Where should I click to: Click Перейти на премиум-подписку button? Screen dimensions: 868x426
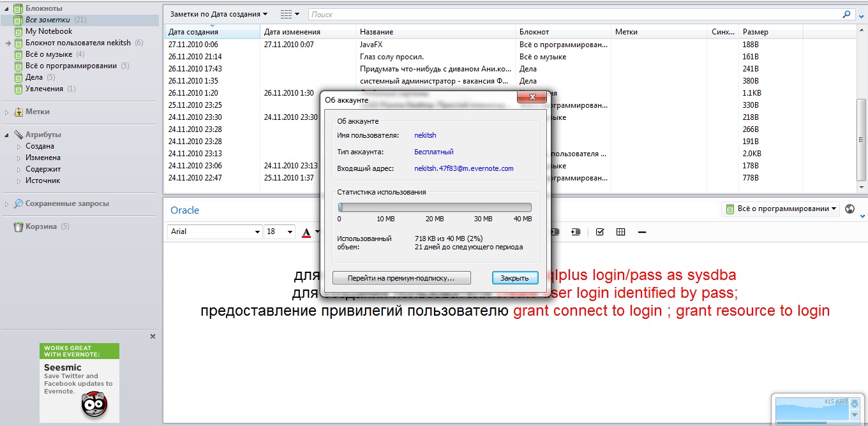401,278
